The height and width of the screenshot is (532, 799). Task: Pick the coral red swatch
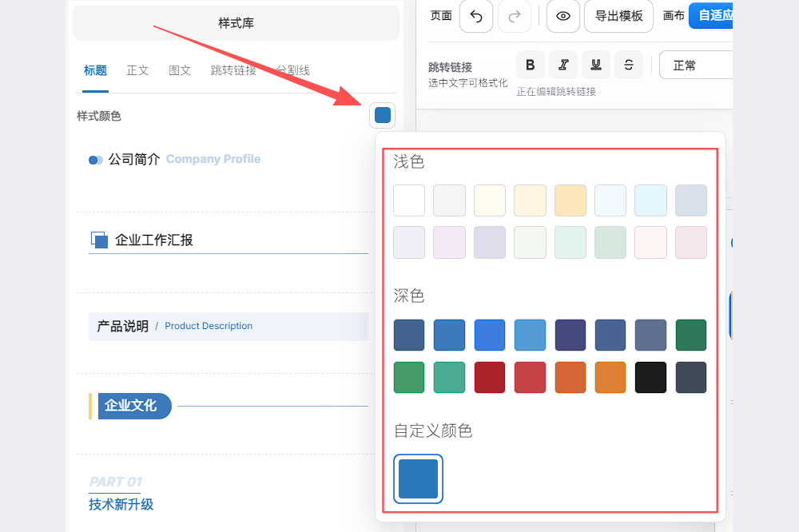pyautogui.click(x=530, y=378)
